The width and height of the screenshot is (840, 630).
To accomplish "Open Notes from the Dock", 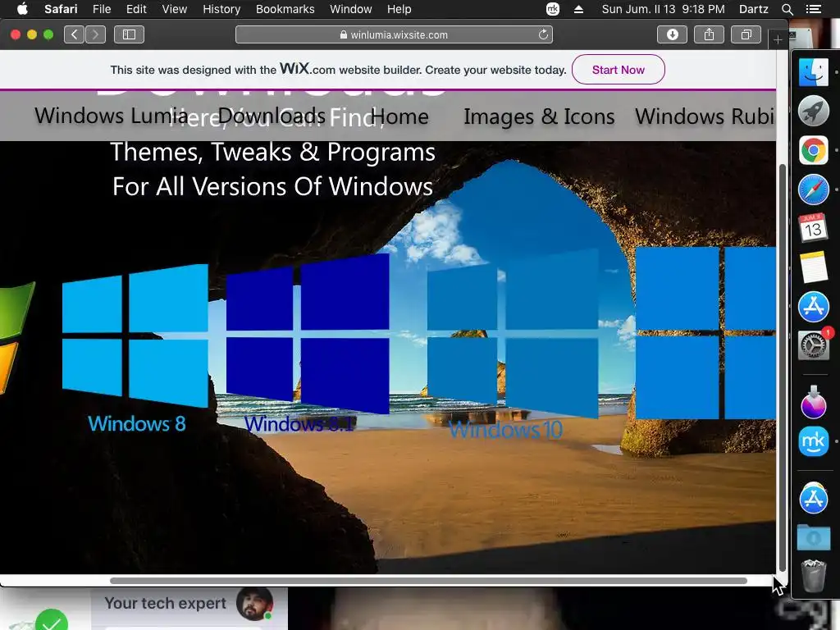I will 813,267.
